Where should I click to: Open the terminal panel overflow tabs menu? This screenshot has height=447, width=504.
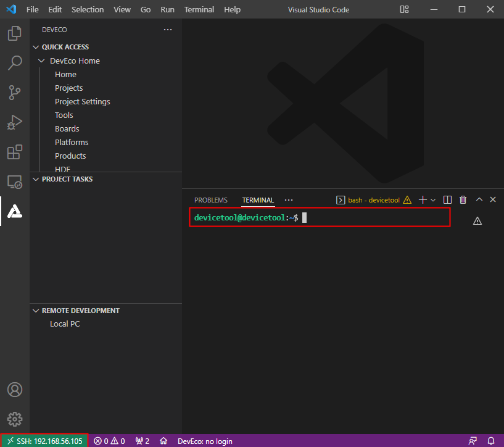tap(289, 200)
